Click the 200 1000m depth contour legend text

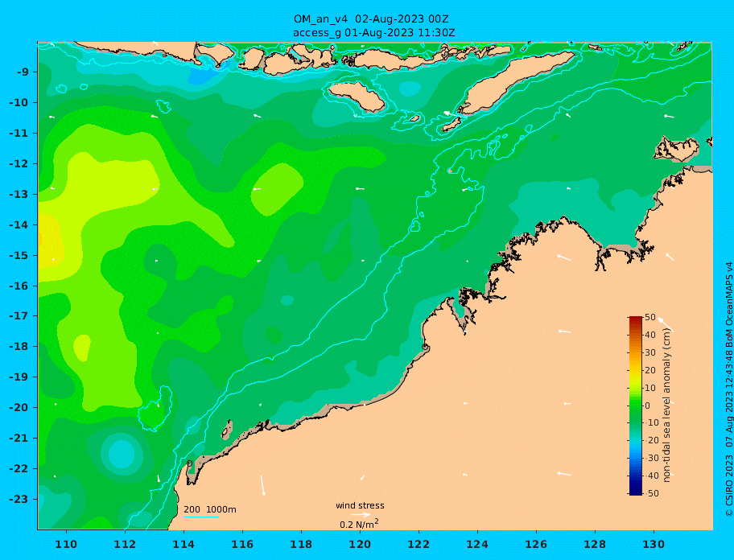[210, 509]
